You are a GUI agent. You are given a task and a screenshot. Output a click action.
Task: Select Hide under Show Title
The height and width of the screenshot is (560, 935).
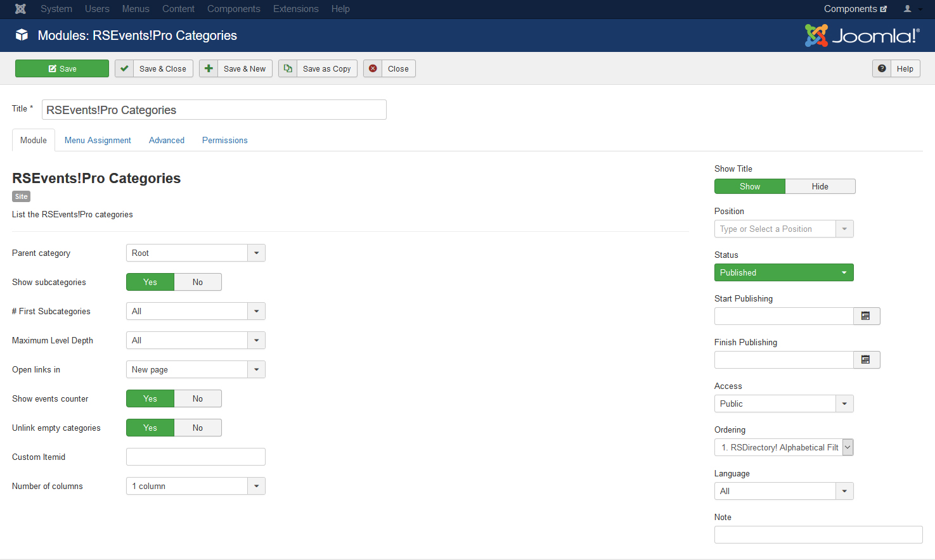tap(820, 186)
